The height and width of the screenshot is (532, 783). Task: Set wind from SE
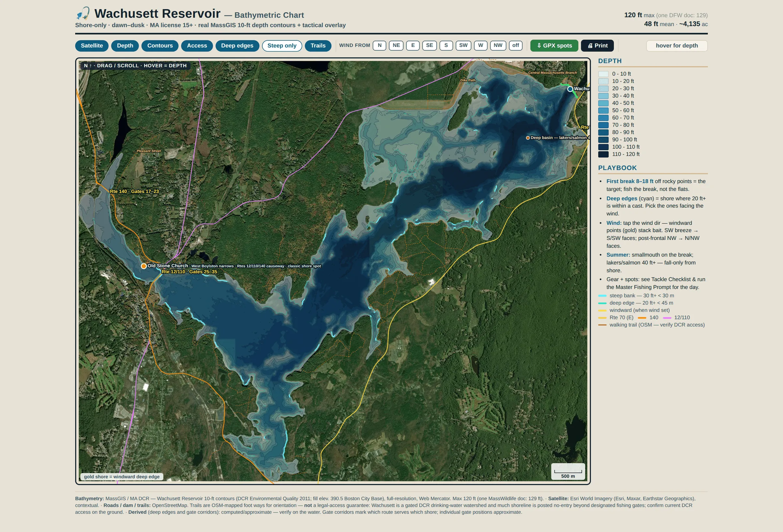tap(429, 45)
